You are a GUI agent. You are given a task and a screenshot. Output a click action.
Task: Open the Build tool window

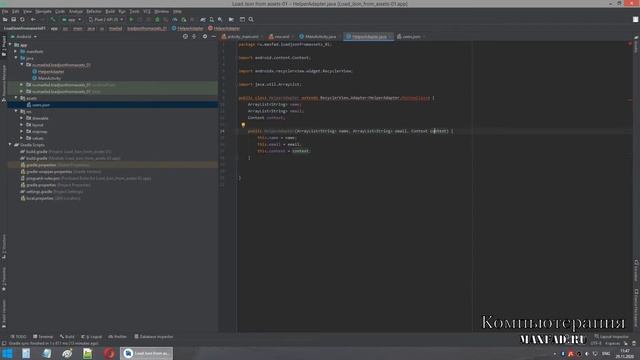click(x=67, y=337)
